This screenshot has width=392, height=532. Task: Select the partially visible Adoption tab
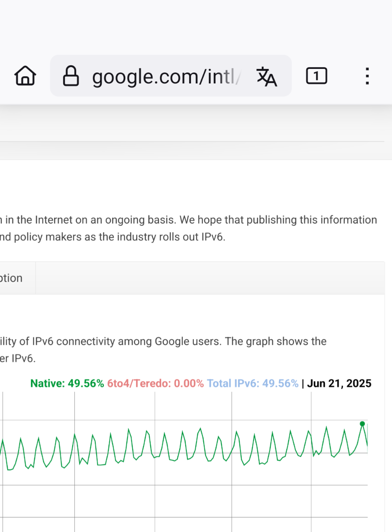coord(12,278)
